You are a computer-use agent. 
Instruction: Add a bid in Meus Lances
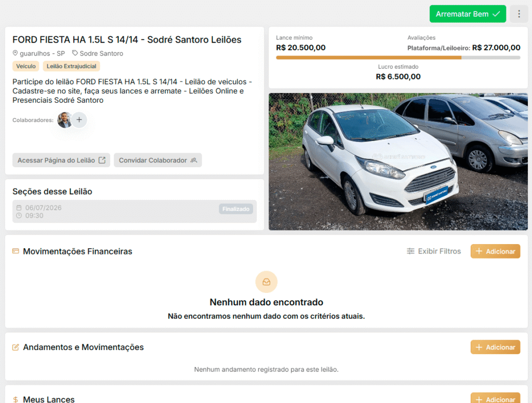(x=495, y=399)
